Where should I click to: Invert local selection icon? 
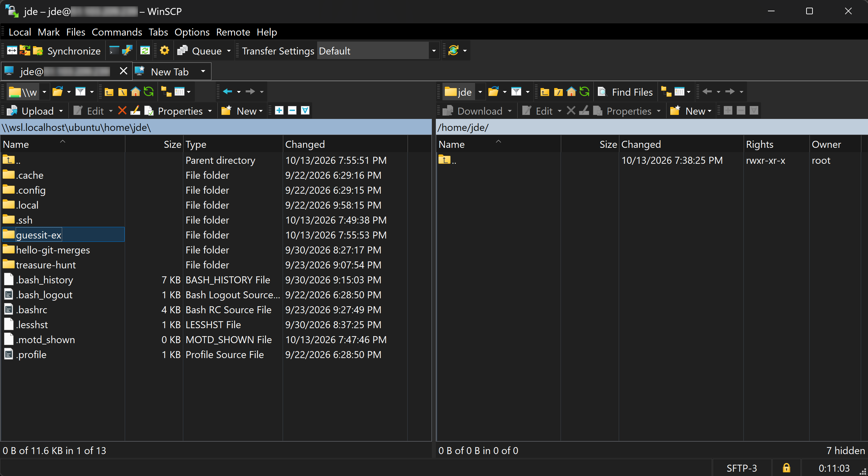pyautogui.click(x=305, y=110)
